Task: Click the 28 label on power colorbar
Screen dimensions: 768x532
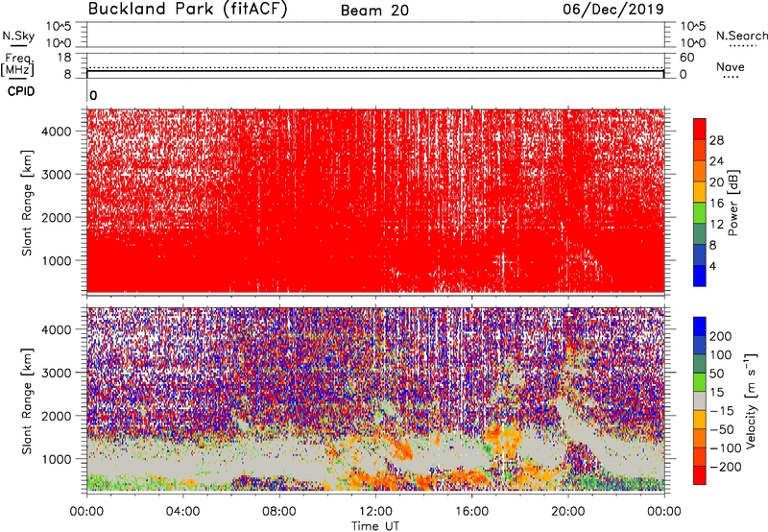Action: pos(716,140)
